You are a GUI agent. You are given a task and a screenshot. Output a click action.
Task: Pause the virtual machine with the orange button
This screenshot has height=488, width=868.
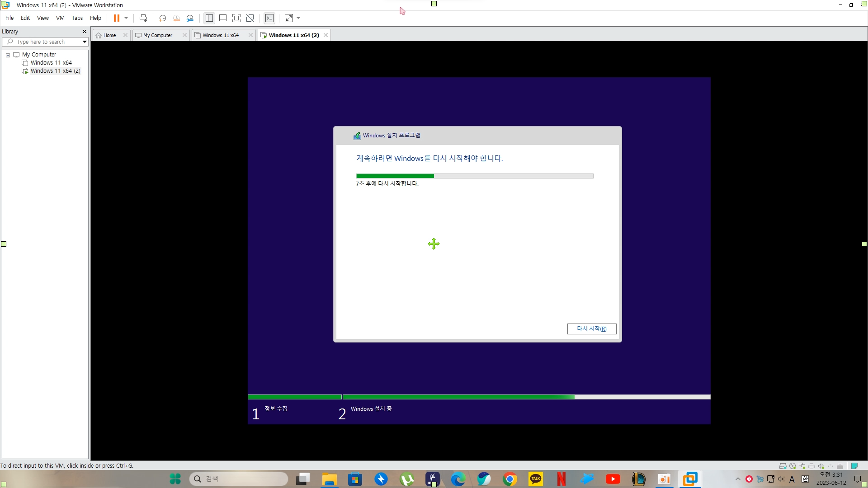(116, 18)
